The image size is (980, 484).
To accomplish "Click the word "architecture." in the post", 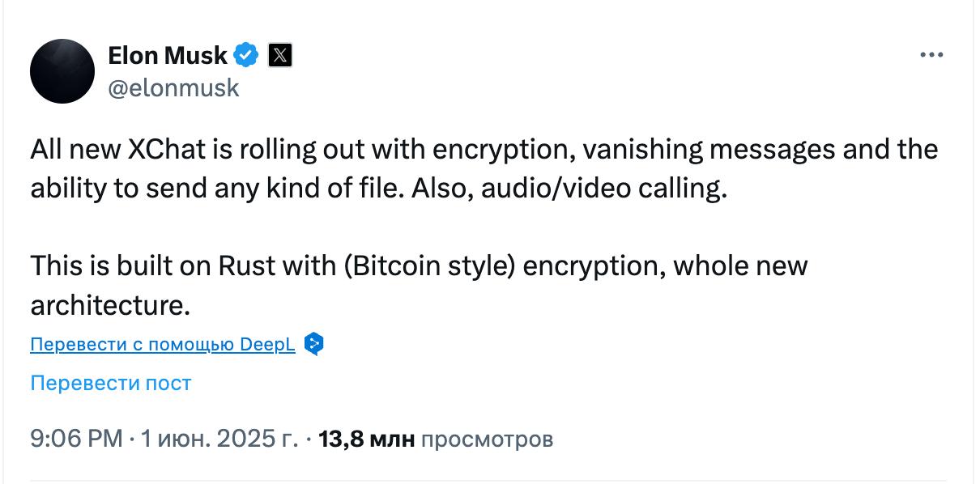I will pos(110,304).
